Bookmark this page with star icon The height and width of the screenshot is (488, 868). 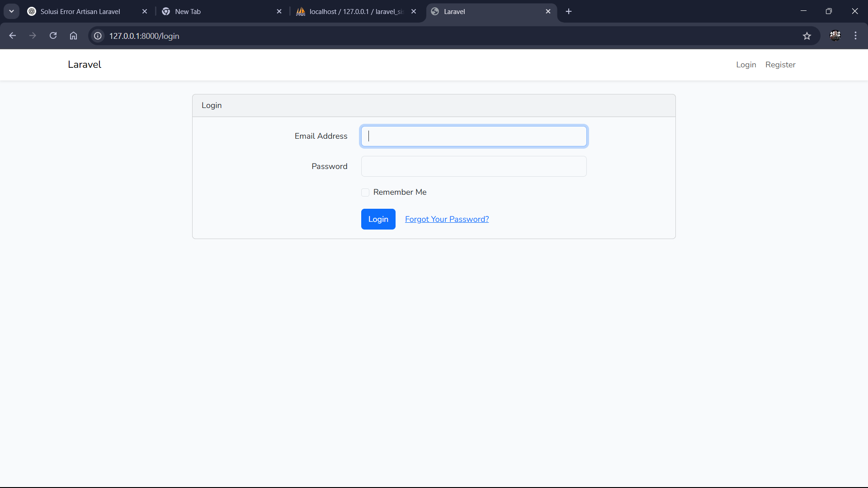click(x=807, y=36)
